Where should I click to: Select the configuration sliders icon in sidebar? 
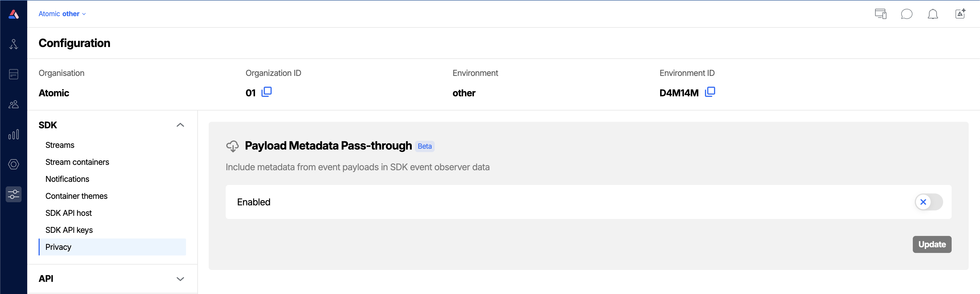pyautogui.click(x=13, y=194)
